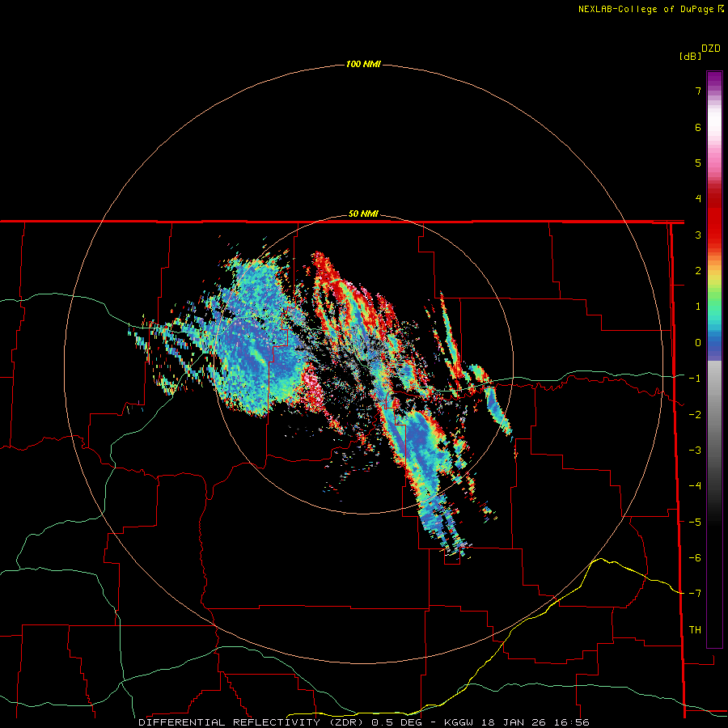Click the 1 value on the color scale

tap(698, 307)
